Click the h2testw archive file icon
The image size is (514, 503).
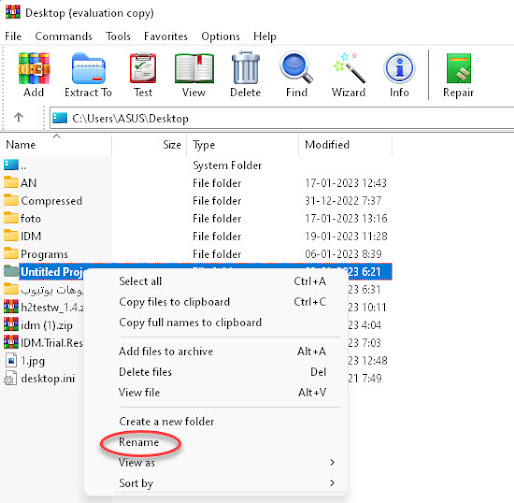click(11, 307)
